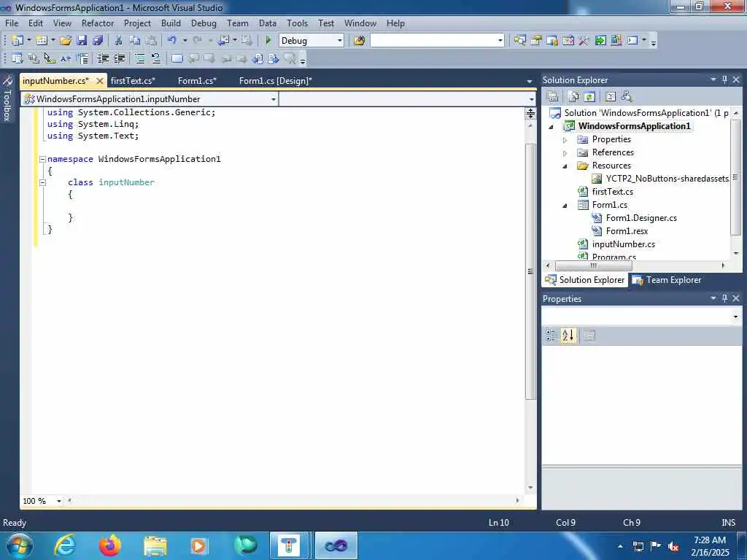Open the Toolbox side panel
Screen dimensions: 747x560
tap(7, 99)
